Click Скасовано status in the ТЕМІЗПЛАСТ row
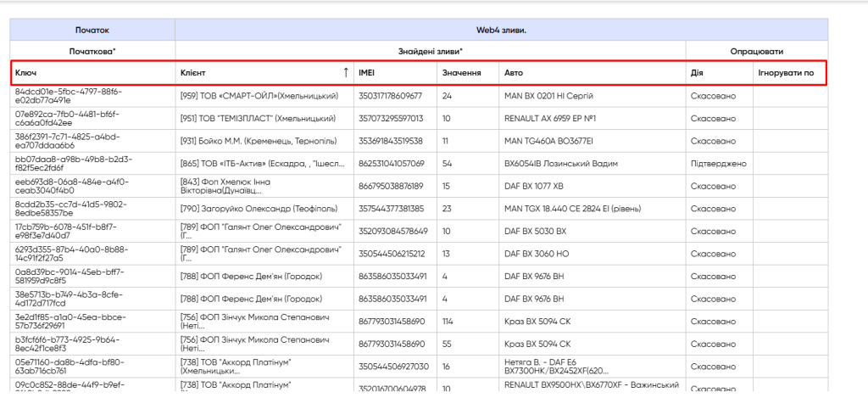Image resolution: width=868 pixels, height=409 pixels. [713, 119]
